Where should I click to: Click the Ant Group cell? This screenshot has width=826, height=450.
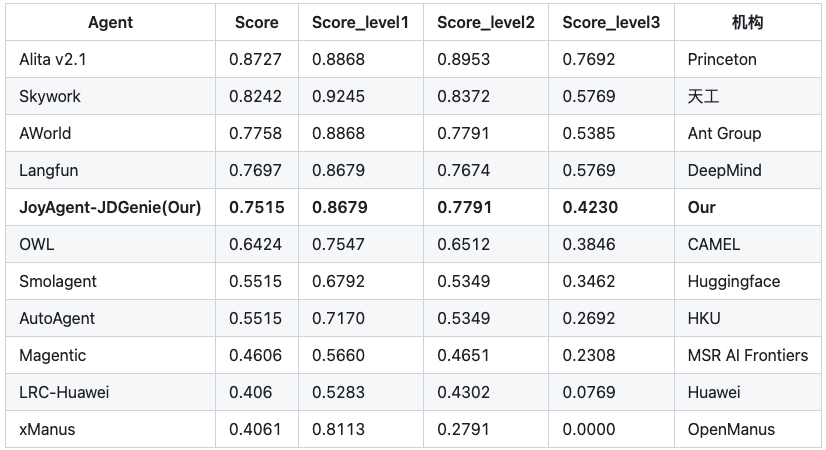click(747, 133)
